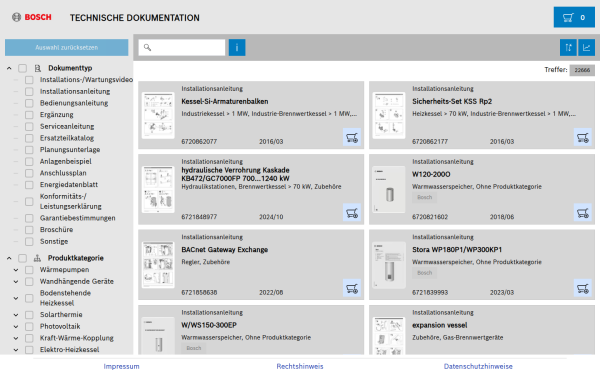Open W120-200O document thumbnail
This screenshot has width=600, height=375.
click(x=389, y=189)
